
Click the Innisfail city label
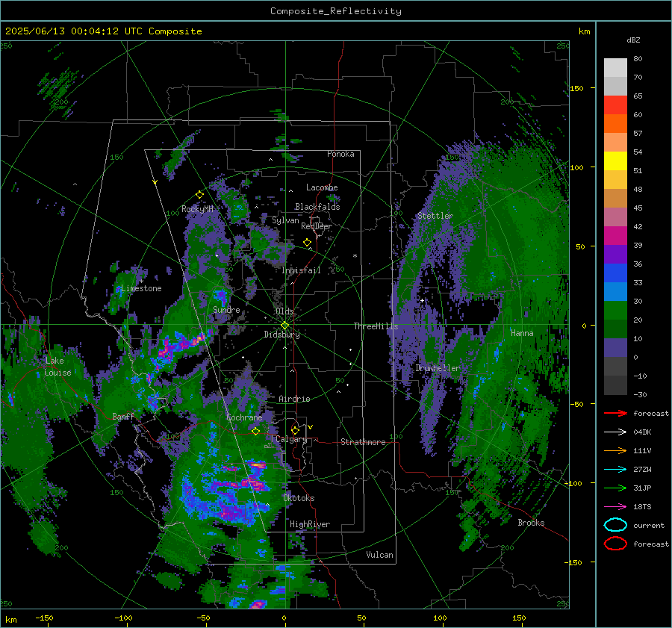tap(301, 270)
